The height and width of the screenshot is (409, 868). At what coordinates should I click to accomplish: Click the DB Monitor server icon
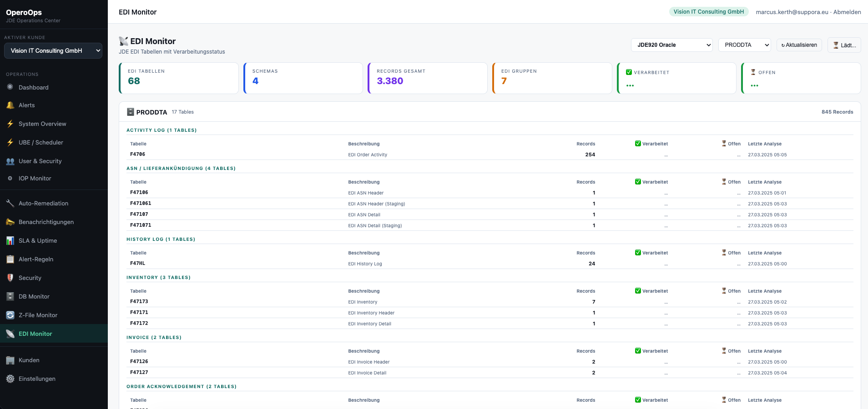10,297
